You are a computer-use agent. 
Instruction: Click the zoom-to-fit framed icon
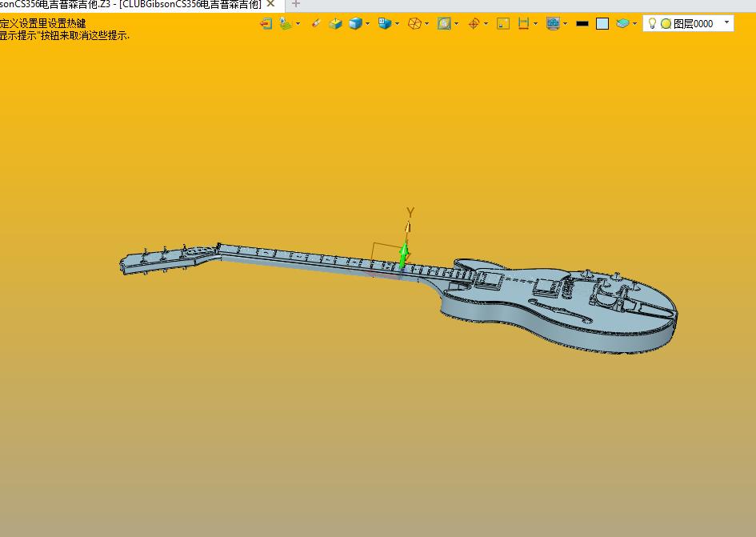coord(444,23)
